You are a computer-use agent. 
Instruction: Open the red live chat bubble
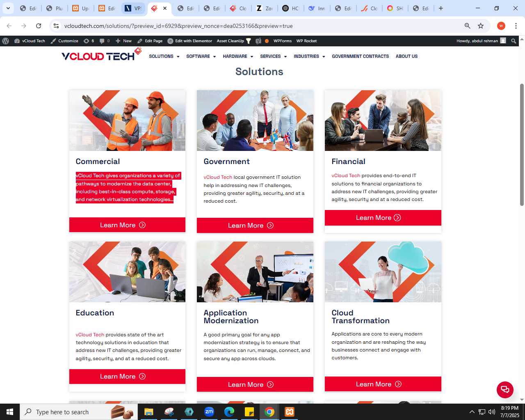coord(505,390)
